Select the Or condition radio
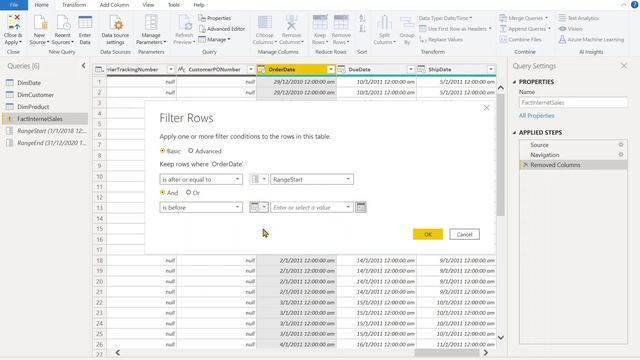This screenshot has width=640, height=360. click(x=188, y=192)
